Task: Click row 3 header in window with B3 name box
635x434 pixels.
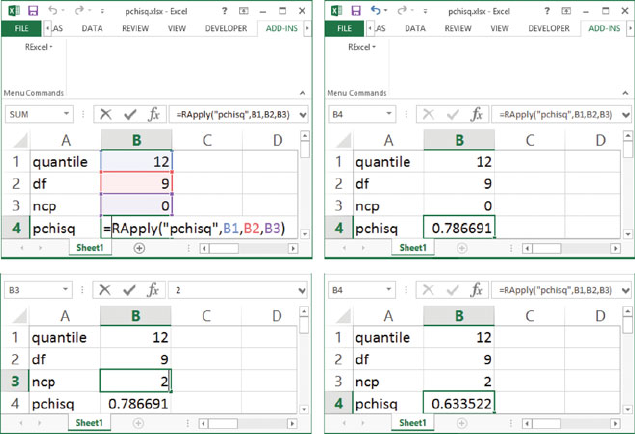Action: coord(15,381)
